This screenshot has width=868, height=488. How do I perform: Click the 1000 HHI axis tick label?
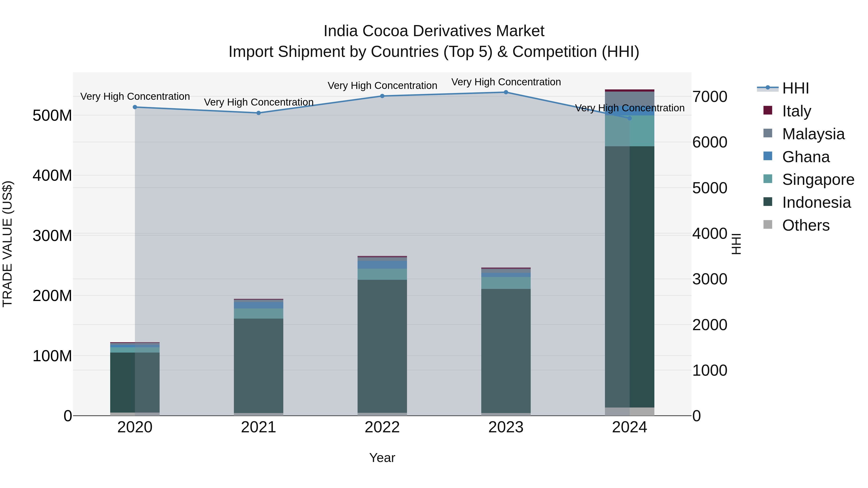(x=710, y=370)
